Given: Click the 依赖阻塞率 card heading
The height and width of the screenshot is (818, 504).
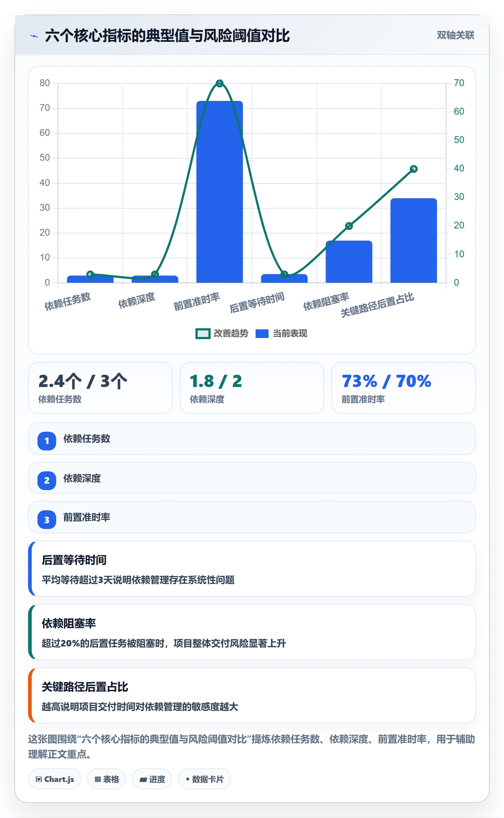Looking at the screenshot, I should click(x=69, y=623).
